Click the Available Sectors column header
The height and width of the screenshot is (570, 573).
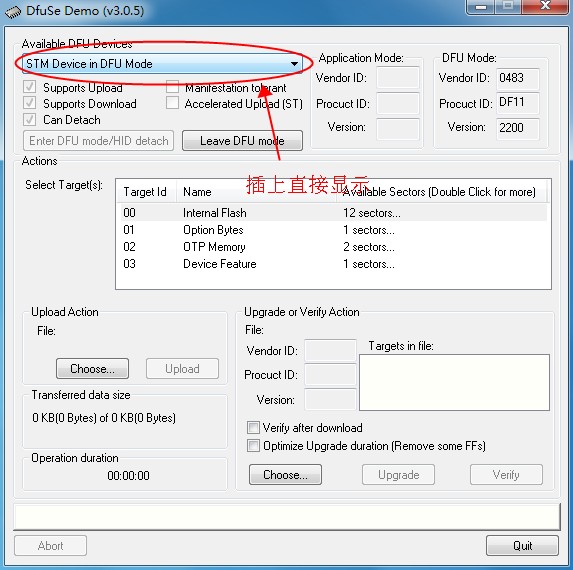click(441, 191)
